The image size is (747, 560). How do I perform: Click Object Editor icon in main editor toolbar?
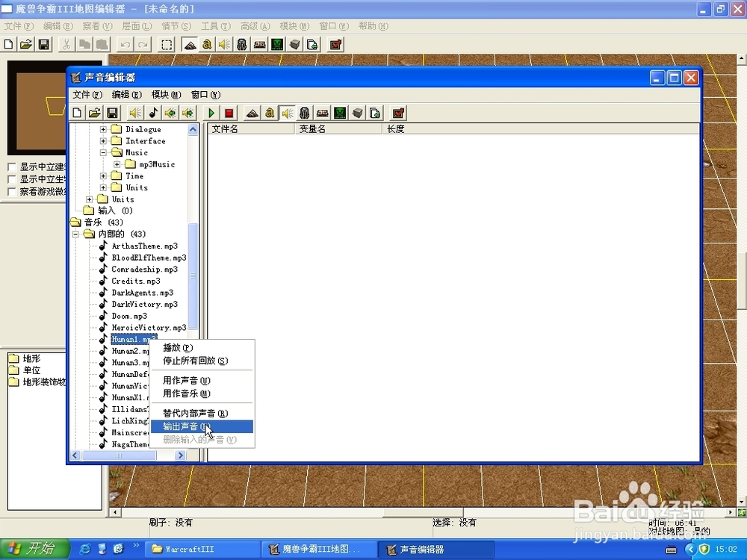pos(242,45)
